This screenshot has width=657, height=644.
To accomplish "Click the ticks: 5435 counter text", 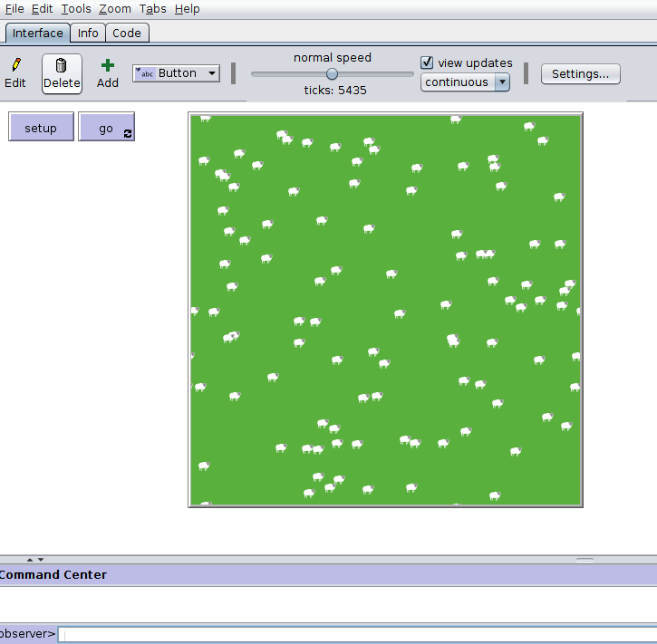I will 335,90.
